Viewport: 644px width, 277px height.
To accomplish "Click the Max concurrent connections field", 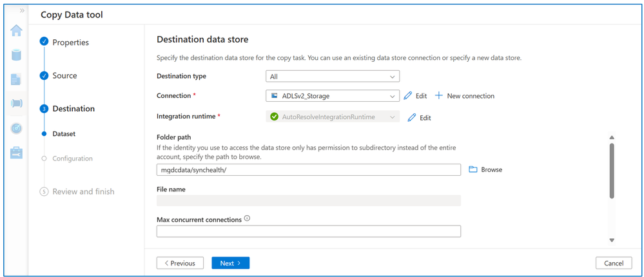I will pyautogui.click(x=308, y=231).
